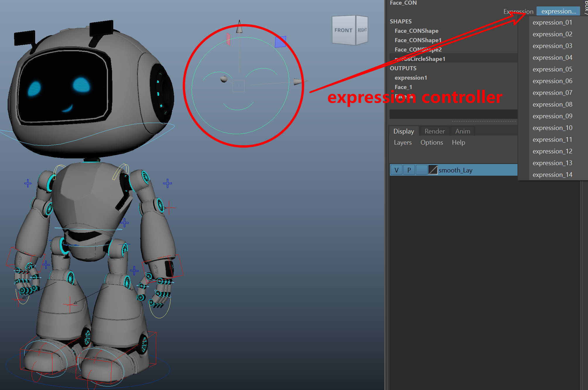Screen dimensions: 588x390
Task: Select Face_1 under OUTPUTS
Action: (403, 87)
